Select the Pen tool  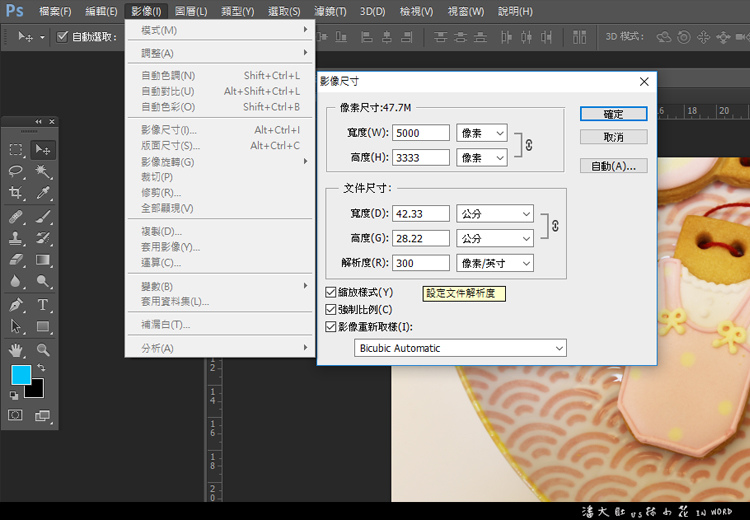[x=16, y=305]
